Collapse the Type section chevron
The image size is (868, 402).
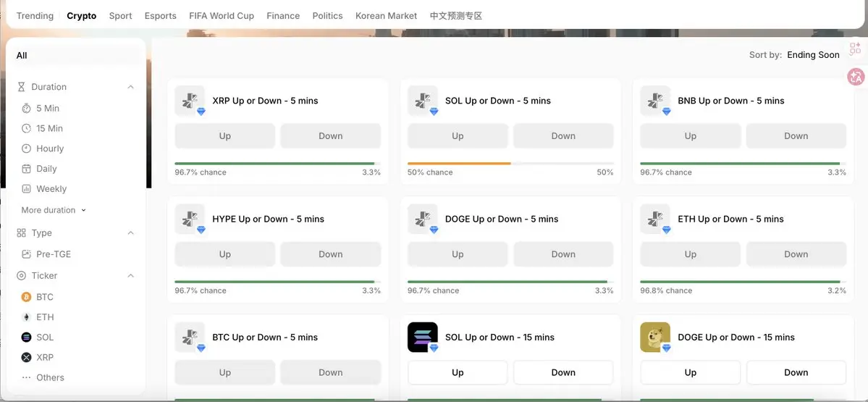click(130, 233)
